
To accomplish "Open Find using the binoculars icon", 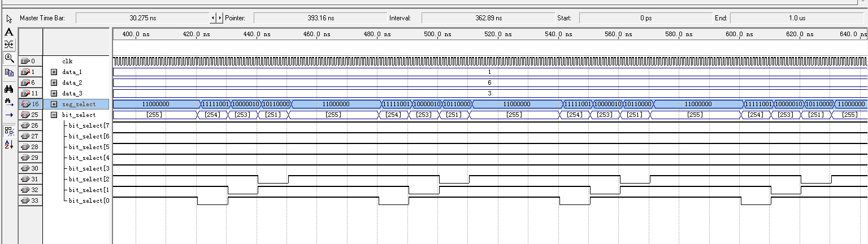I will [x=8, y=89].
